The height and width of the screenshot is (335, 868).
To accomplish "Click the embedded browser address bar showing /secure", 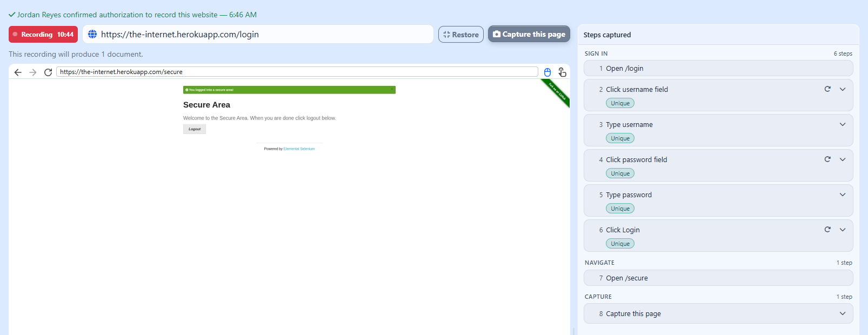I will point(297,72).
